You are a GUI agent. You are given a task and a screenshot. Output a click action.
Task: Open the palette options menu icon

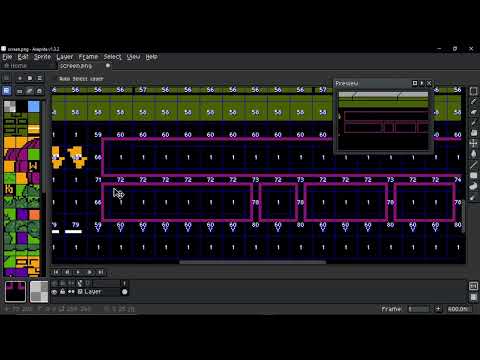[x=39, y=78]
